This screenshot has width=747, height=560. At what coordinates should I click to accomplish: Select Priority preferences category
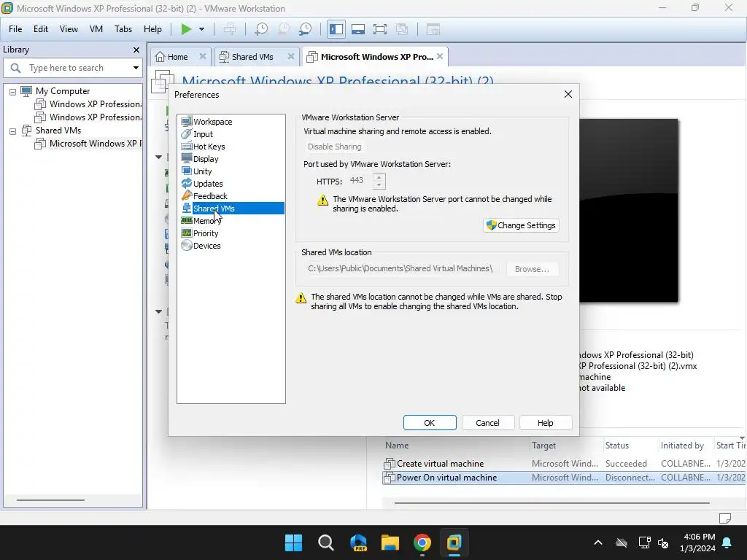205,233
